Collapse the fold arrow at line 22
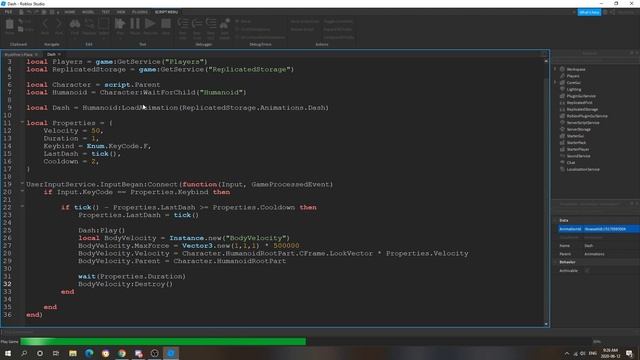640x360 pixels. point(22,207)
